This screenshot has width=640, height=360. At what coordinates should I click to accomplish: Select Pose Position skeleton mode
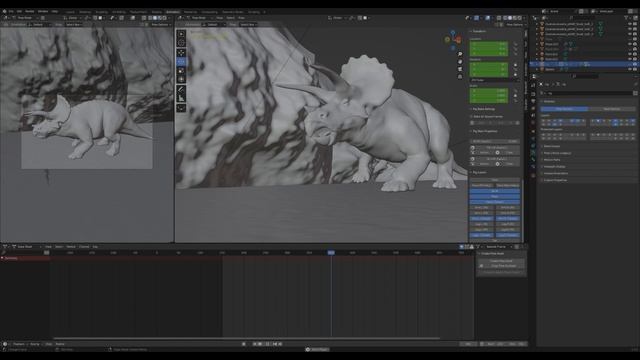click(564, 109)
